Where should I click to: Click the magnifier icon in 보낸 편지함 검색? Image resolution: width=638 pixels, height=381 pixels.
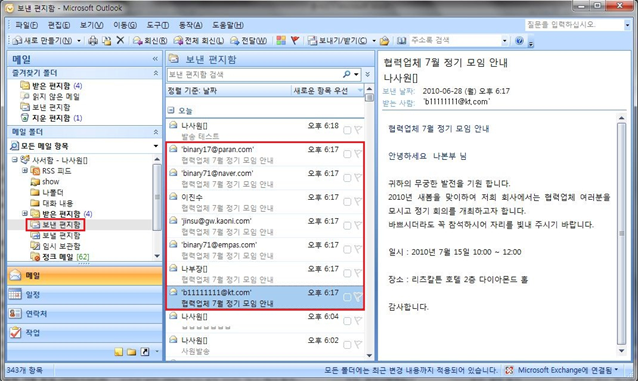click(347, 74)
